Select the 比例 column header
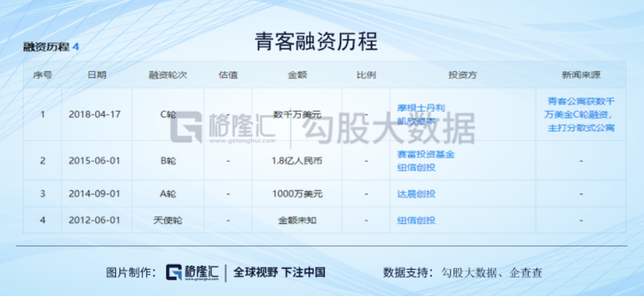The image size is (644, 296). point(366,75)
